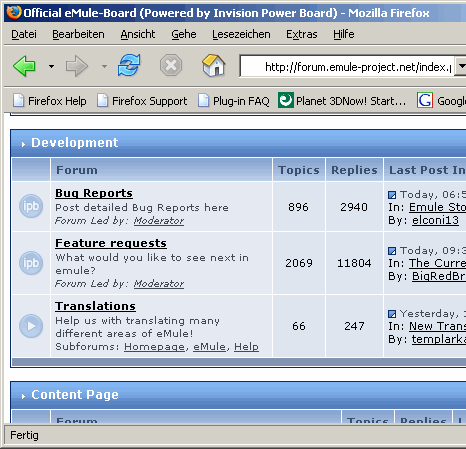Click the Plug-in FAQ page icon
This screenshot has width=466, height=449.
203,100
